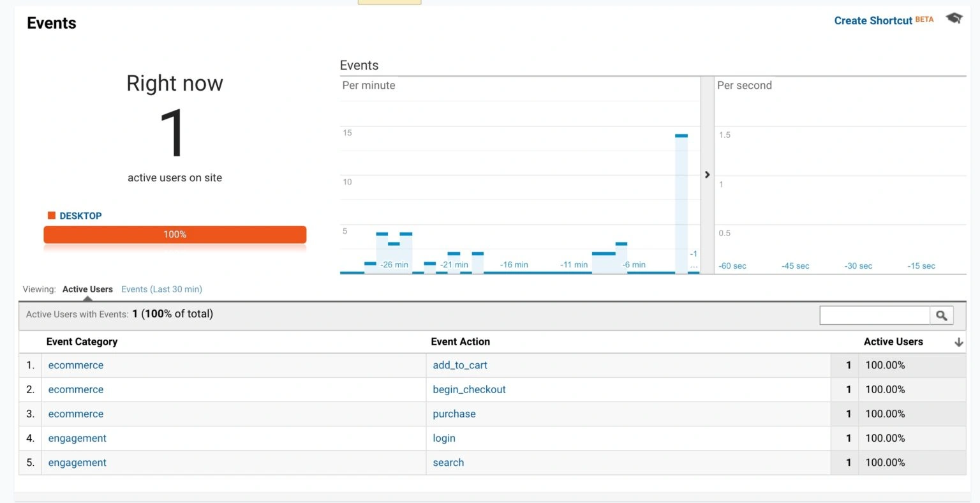Screen dimensions: 980x503
Task: Sort by Event Action column header
Action: coord(460,342)
